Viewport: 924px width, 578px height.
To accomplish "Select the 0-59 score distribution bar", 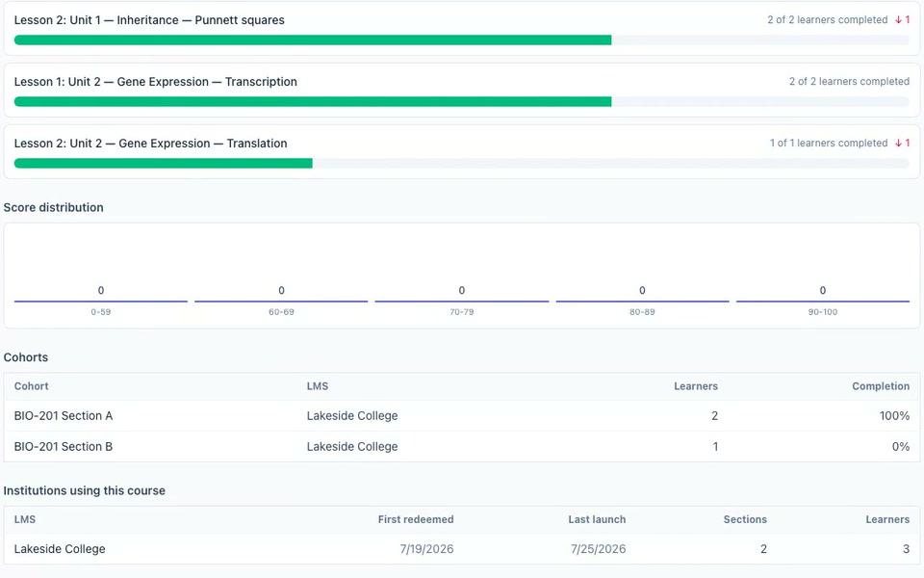I will pos(101,302).
